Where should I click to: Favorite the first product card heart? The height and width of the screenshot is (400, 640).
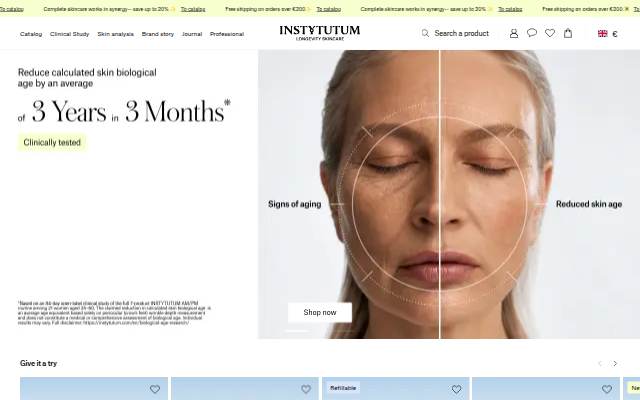tap(155, 389)
